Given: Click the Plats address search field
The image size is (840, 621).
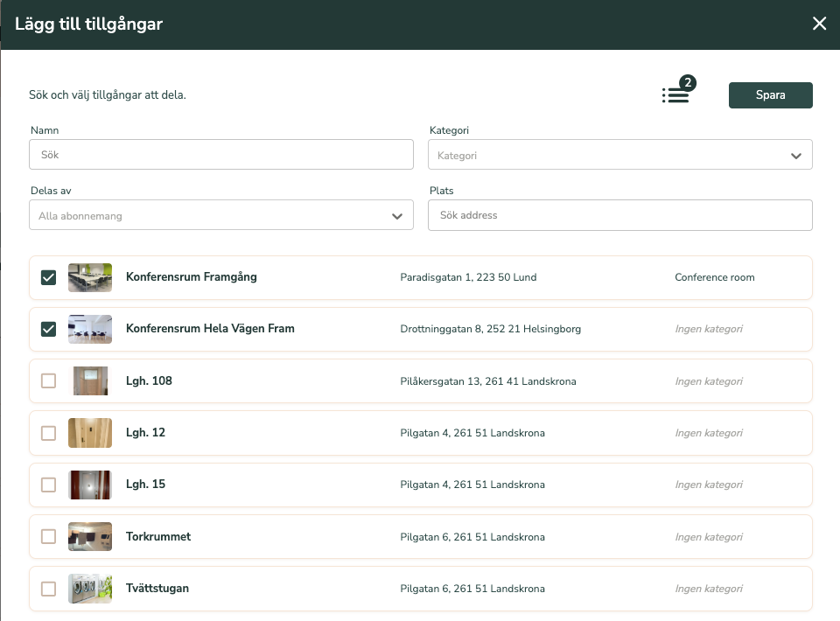Looking at the screenshot, I should (619, 215).
